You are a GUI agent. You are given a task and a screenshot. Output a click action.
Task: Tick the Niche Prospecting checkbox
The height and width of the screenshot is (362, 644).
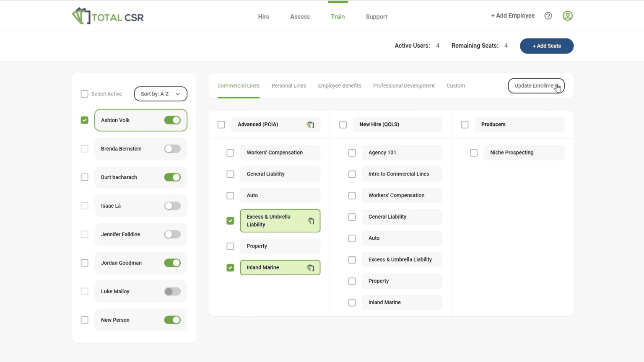coord(474,153)
